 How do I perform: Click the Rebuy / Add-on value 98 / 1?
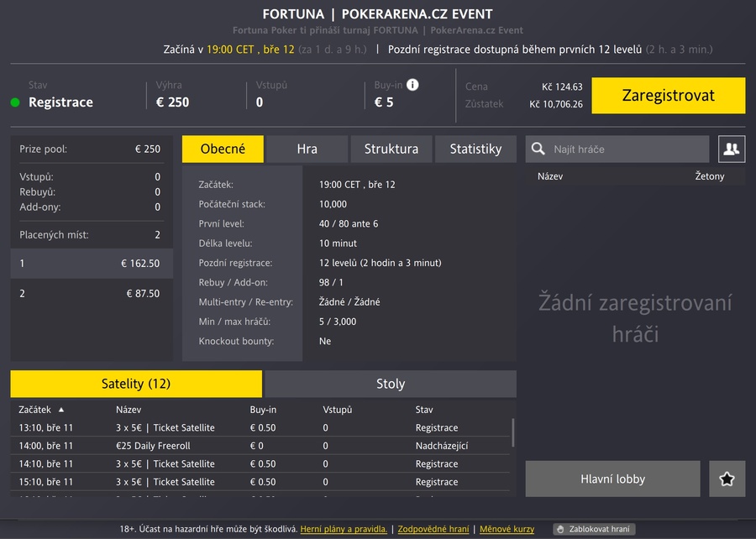click(331, 282)
